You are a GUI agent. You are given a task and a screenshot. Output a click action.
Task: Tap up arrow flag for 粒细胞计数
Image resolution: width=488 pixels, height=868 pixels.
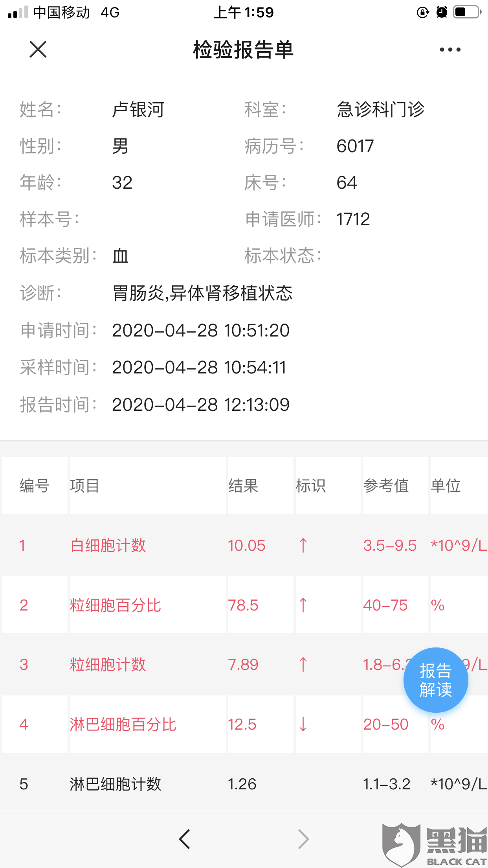pyautogui.click(x=303, y=665)
